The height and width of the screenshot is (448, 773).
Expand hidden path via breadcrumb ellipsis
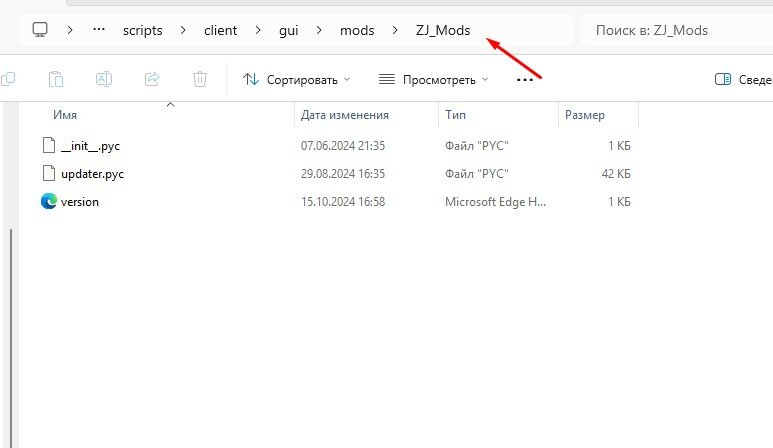(x=98, y=30)
